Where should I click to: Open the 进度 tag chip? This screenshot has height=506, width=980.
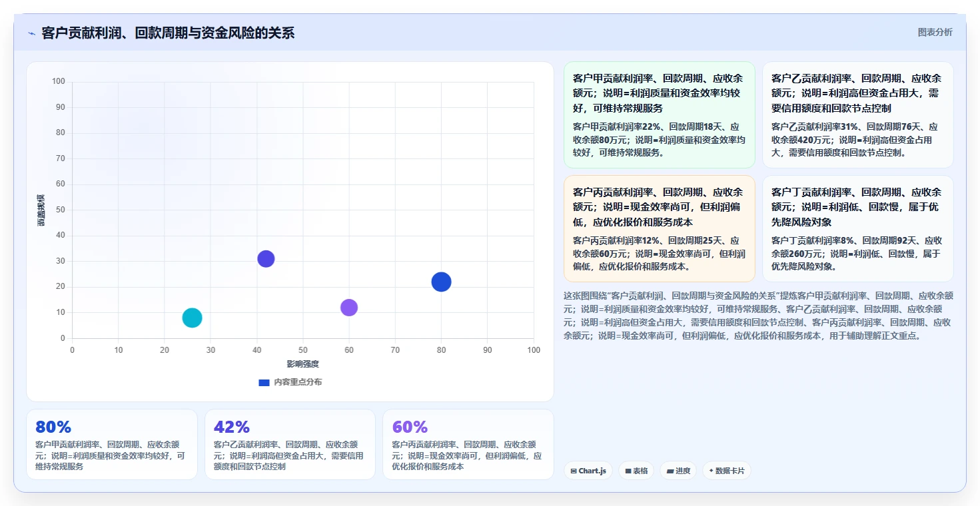click(x=678, y=471)
